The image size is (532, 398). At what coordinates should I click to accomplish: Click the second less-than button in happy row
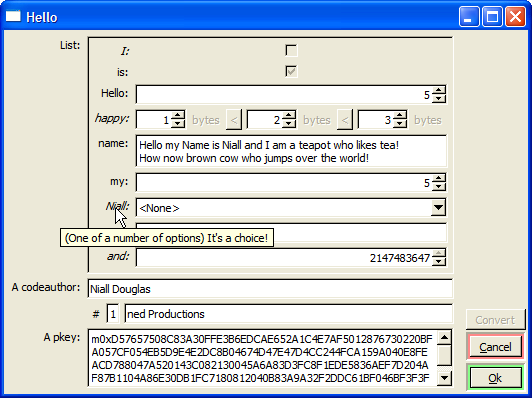click(345, 120)
